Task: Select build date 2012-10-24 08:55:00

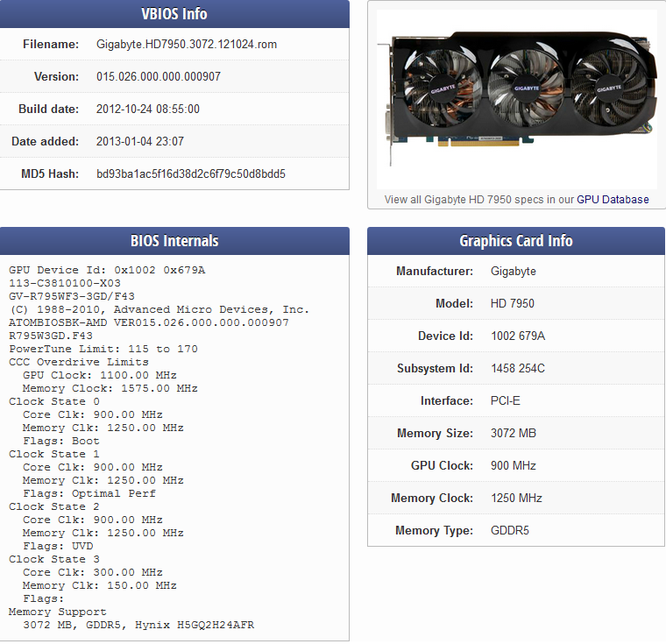Action: click(x=148, y=109)
